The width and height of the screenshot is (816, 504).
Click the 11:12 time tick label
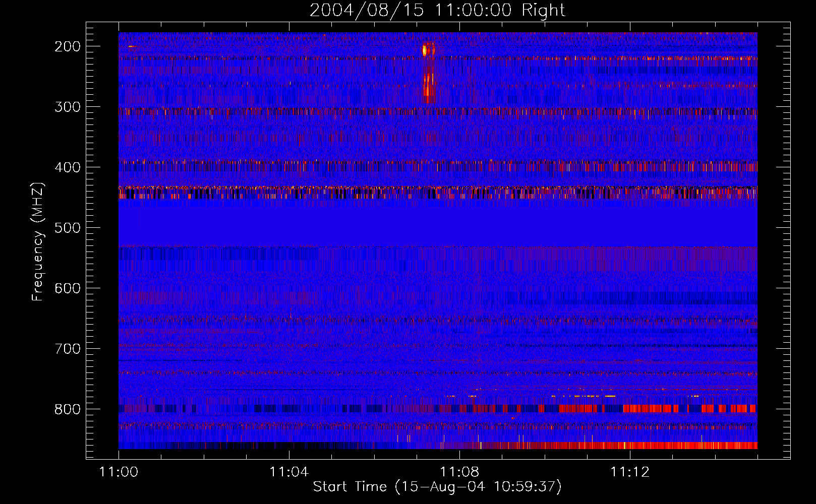[630, 472]
